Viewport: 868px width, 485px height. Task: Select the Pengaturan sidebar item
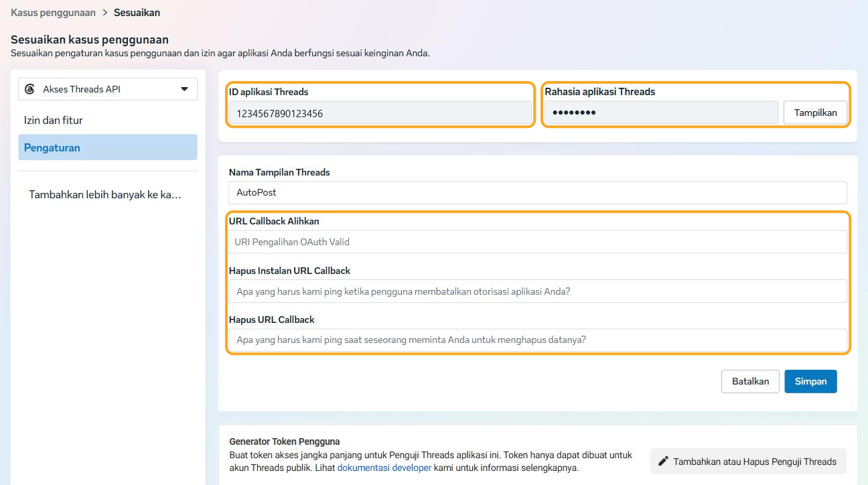point(108,147)
